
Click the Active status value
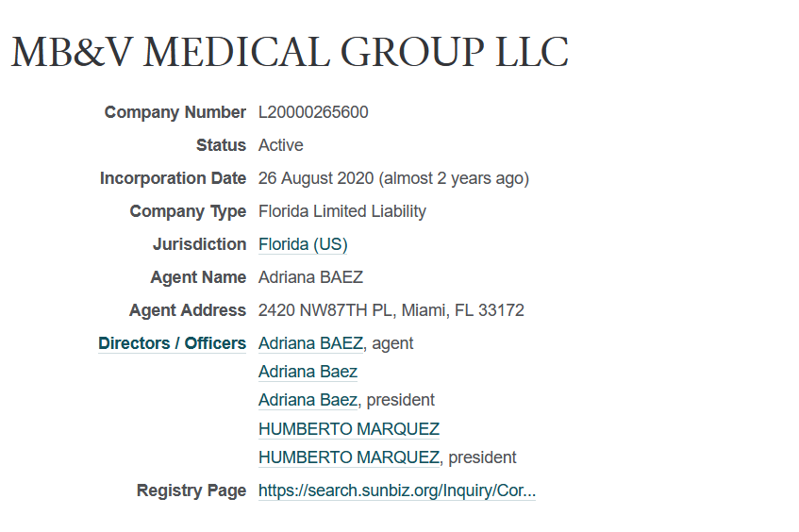tap(281, 145)
